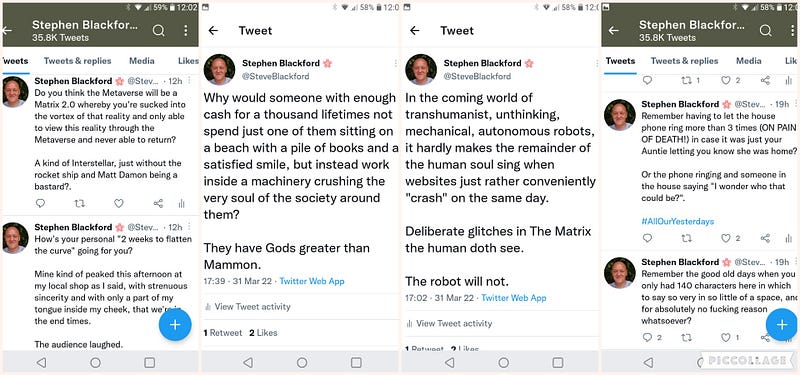
Task: Retweet the Metaverse Matrix 2.0 tweet
Action: pyautogui.click(x=80, y=204)
